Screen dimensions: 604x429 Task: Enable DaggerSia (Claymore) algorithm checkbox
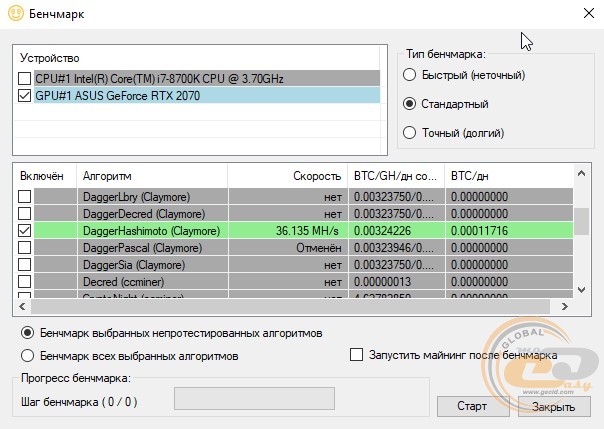pos(24,265)
